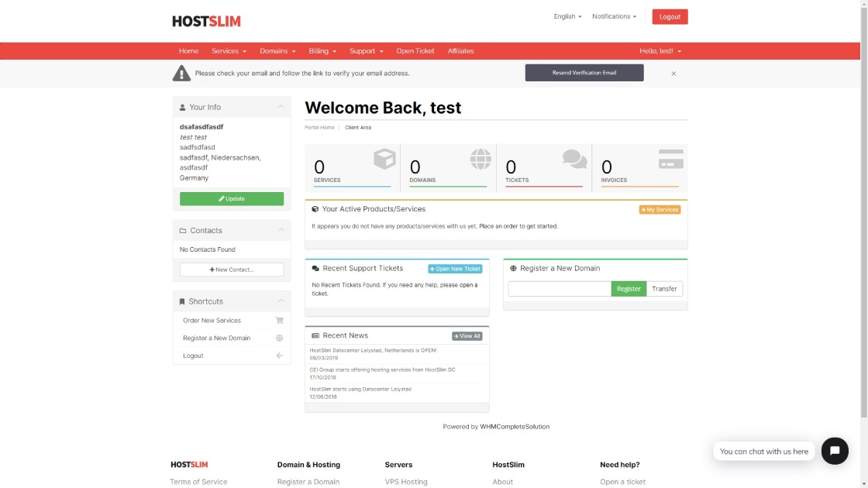
Task: Click the user icon in the Your Info header
Action: click(x=182, y=107)
